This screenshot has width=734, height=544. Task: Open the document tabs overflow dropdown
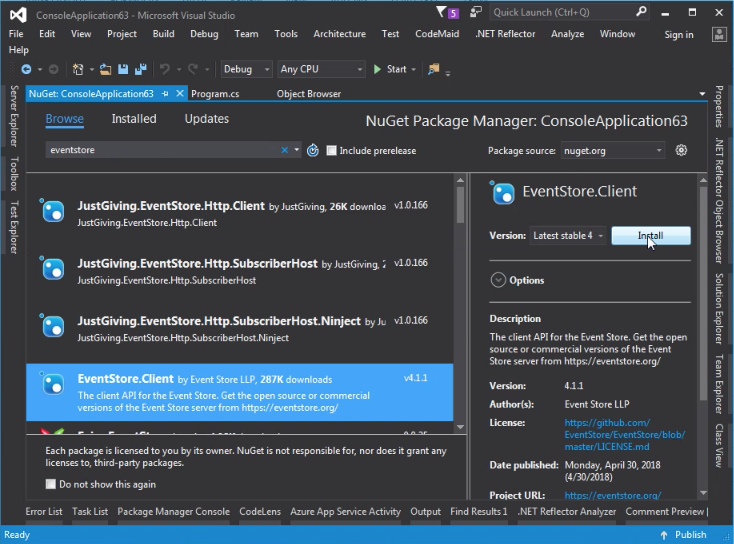702,94
